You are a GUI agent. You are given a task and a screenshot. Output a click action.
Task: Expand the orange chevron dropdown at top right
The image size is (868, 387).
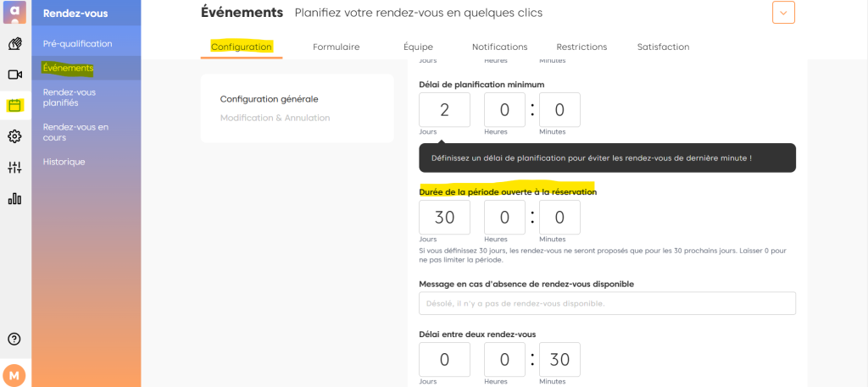coord(783,13)
